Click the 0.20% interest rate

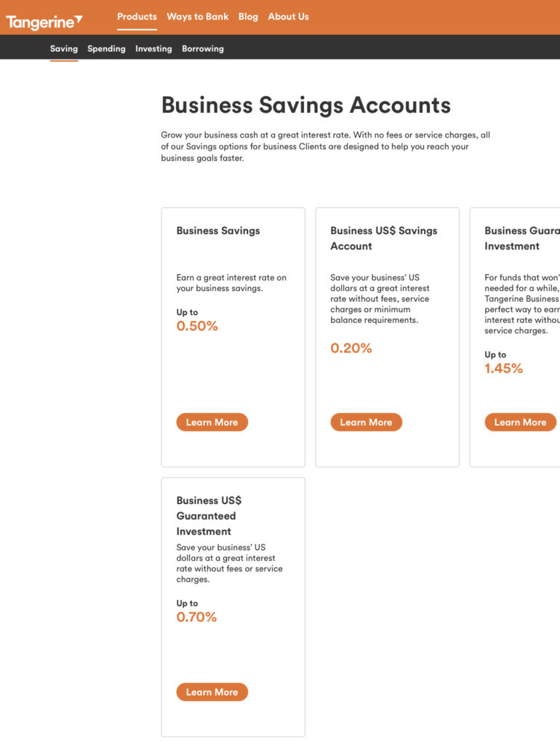click(351, 348)
